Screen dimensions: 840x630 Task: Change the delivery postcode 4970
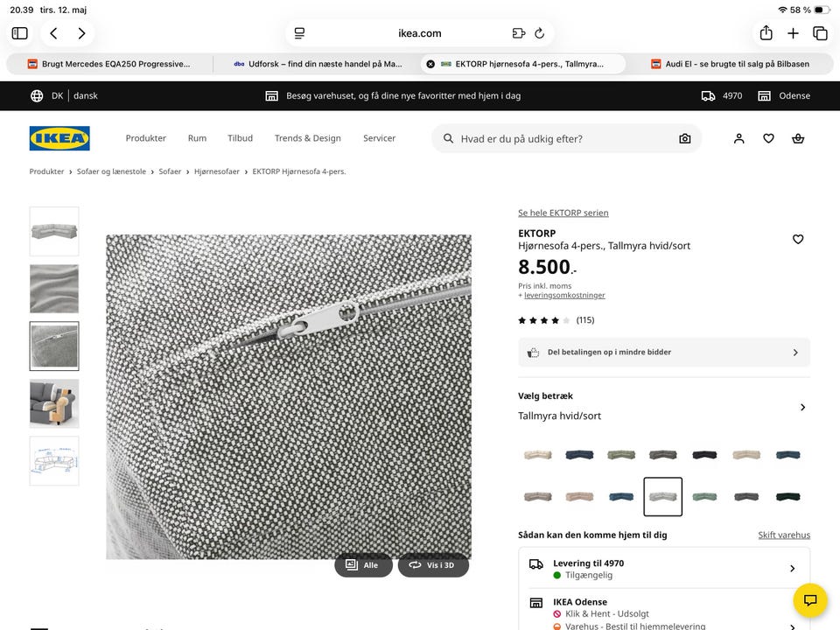(x=722, y=96)
